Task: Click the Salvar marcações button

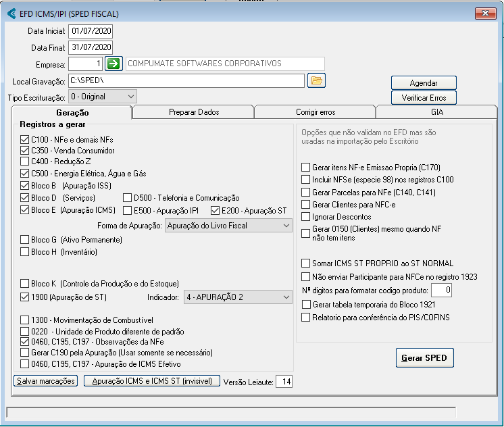Action: tap(45, 381)
